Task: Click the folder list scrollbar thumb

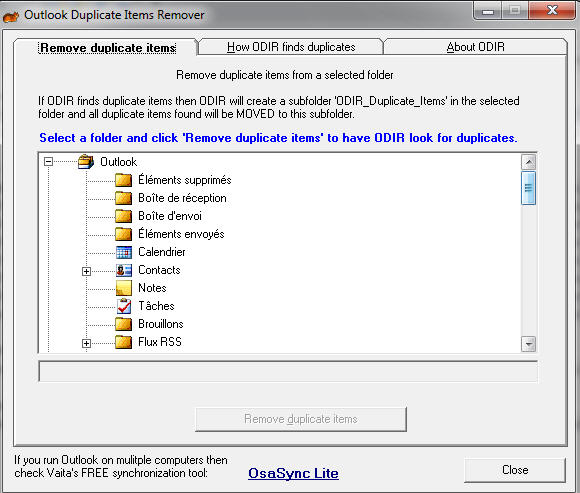Action: pyautogui.click(x=528, y=188)
